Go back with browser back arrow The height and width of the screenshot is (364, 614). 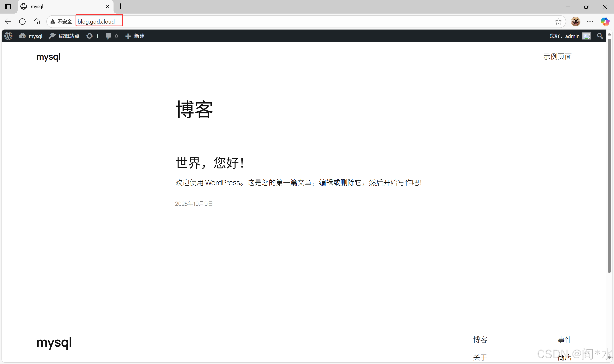8,22
